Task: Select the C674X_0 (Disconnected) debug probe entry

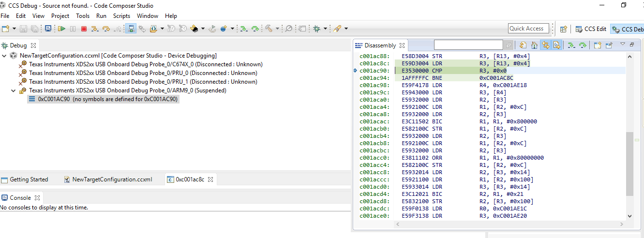Action: click(141, 64)
